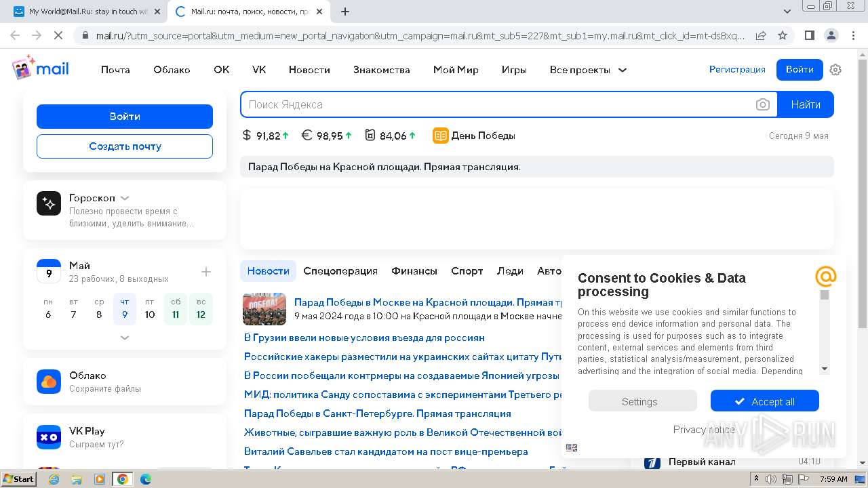868x488 pixels.
Task: Open File Explorer folder in taskbar
Action: click(x=77, y=479)
